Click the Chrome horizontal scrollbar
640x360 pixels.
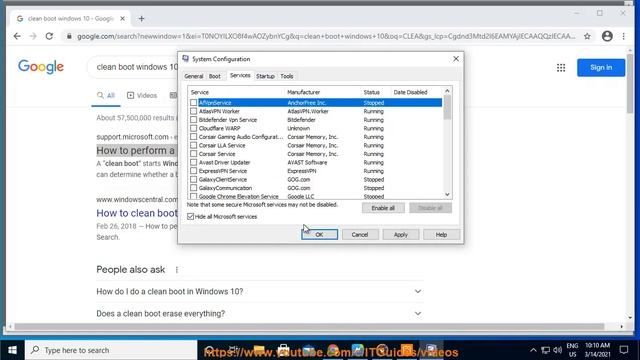point(309,327)
